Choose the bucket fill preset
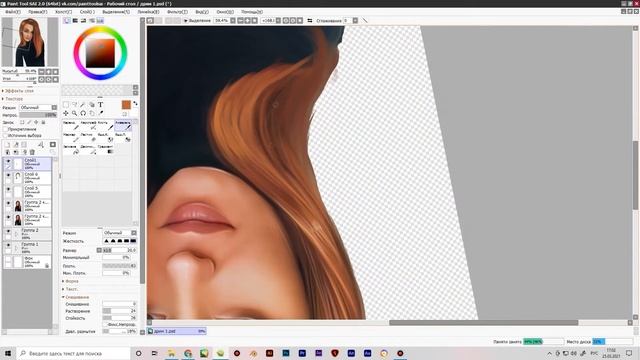Screen dimensions: 640x360 (72, 149)
